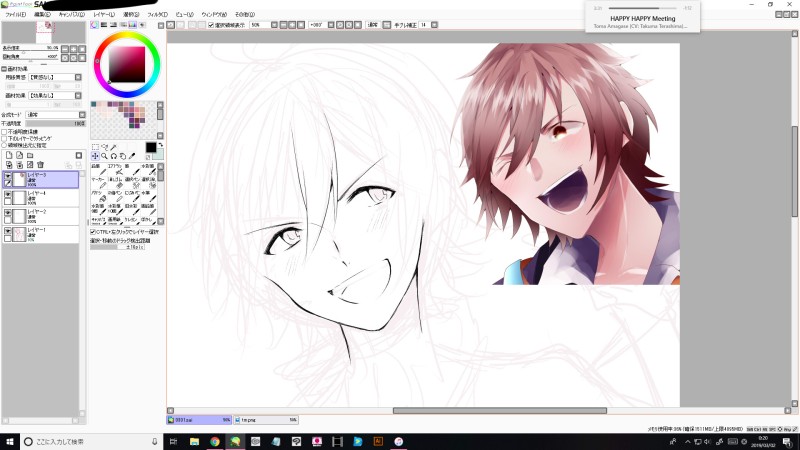The image size is (800, 450).
Task: Hide layer レイヤー4 with eye icon
Action: pyautogui.click(x=8, y=195)
